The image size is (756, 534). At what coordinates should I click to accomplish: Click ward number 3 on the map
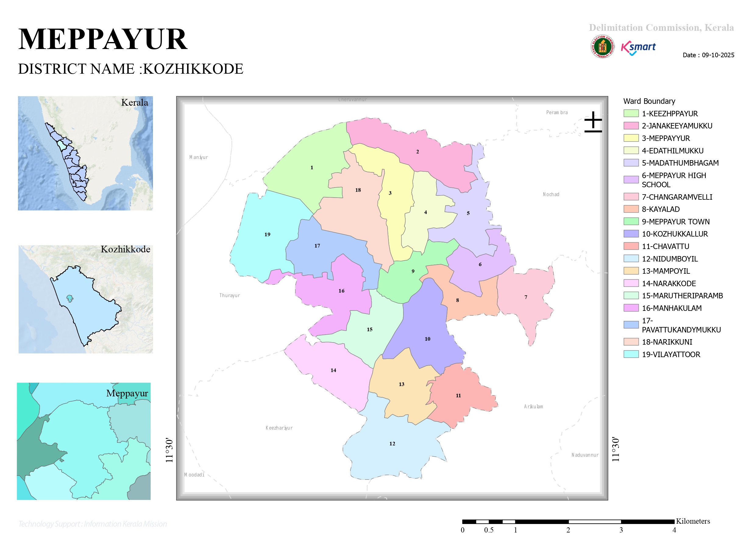[390, 193]
